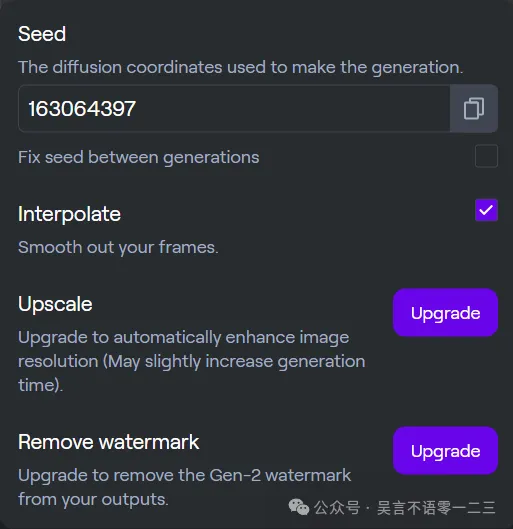Click the 吴言不语零一二三 account name
Image resolution: width=513 pixels, height=529 pixels.
click(436, 507)
